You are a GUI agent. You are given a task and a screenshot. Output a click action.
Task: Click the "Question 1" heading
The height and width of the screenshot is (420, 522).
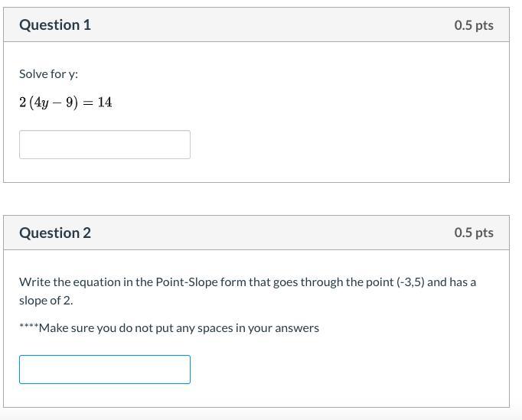[55, 24]
